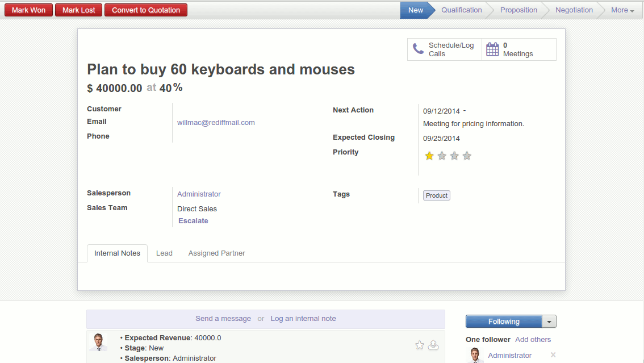644x363 pixels.
Task: Expand the More stages dropdown
Action: click(x=622, y=10)
